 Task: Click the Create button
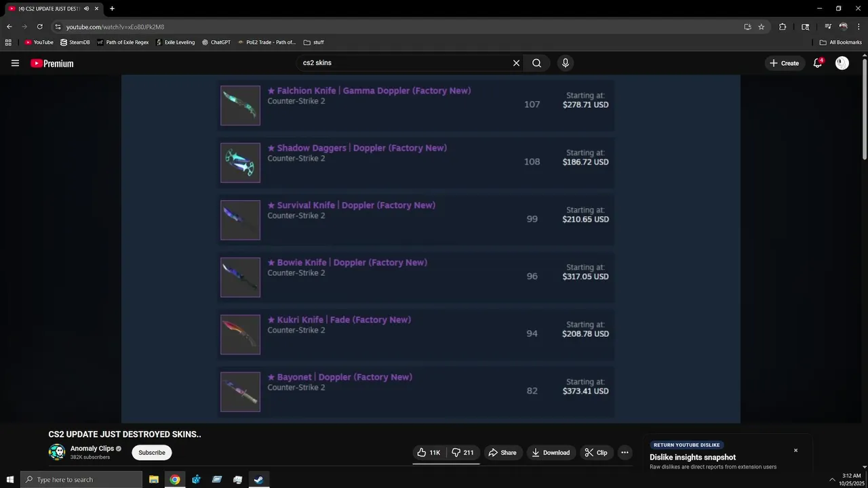[x=784, y=63]
